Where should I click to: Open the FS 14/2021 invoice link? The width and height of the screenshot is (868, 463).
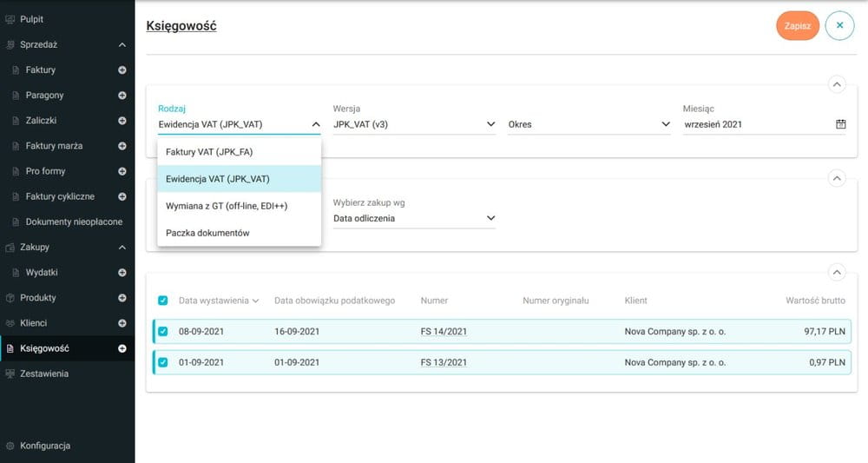pyautogui.click(x=444, y=331)
